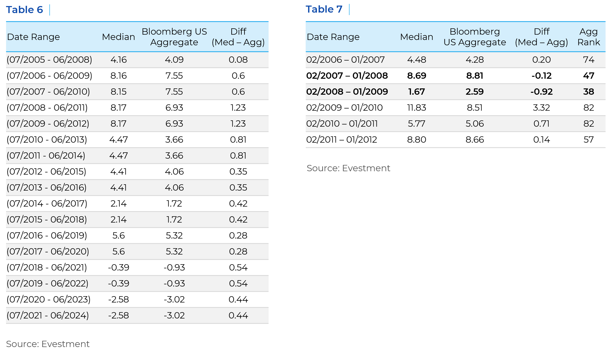606x364 pixels.
Task: Click the 02/2011 – 01/2012 row label
Action: tap(341, 139)
